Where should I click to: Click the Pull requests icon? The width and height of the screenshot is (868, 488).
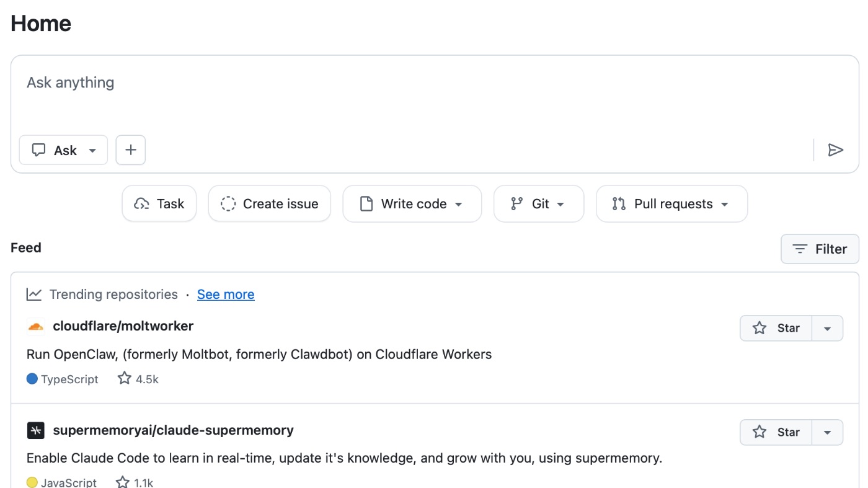(618, 203)
